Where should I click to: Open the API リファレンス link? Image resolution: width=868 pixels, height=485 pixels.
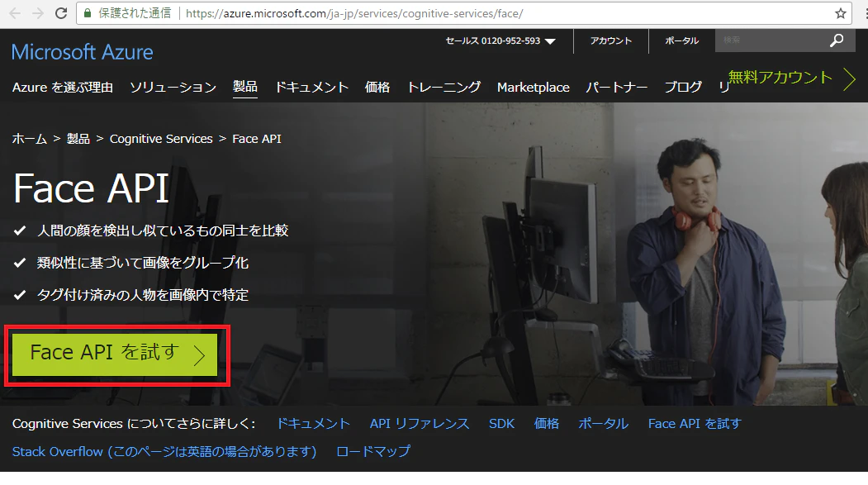(419, 424)
